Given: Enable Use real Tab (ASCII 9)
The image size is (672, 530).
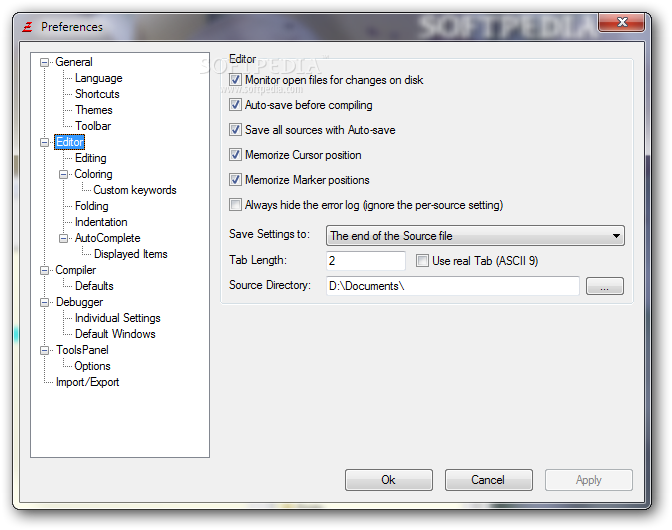Looking at the screenshot, I should (x=422, y=261).
